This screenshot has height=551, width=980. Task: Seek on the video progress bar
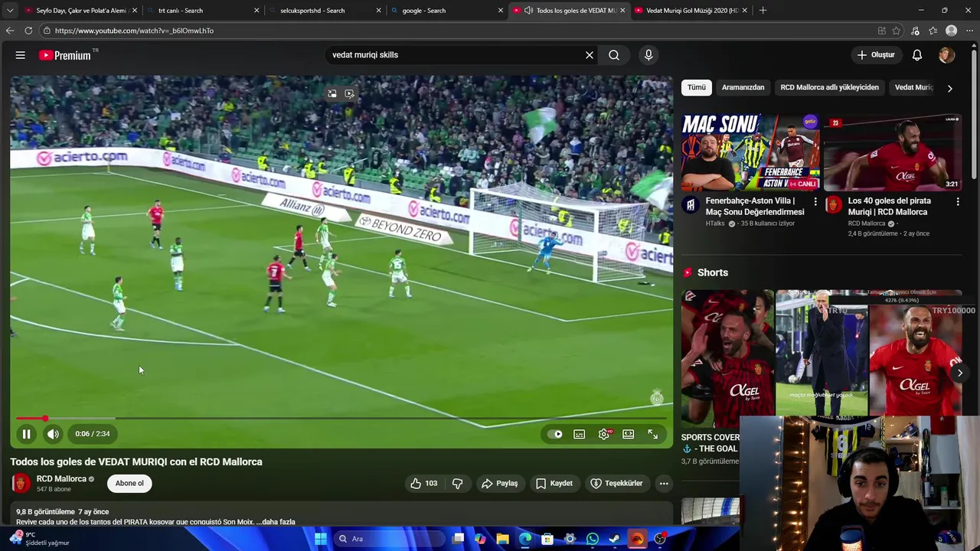pos(341,419)
